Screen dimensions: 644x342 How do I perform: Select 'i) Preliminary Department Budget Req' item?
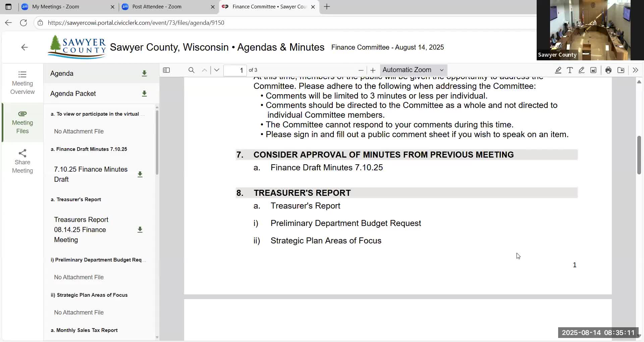point(98,260)
